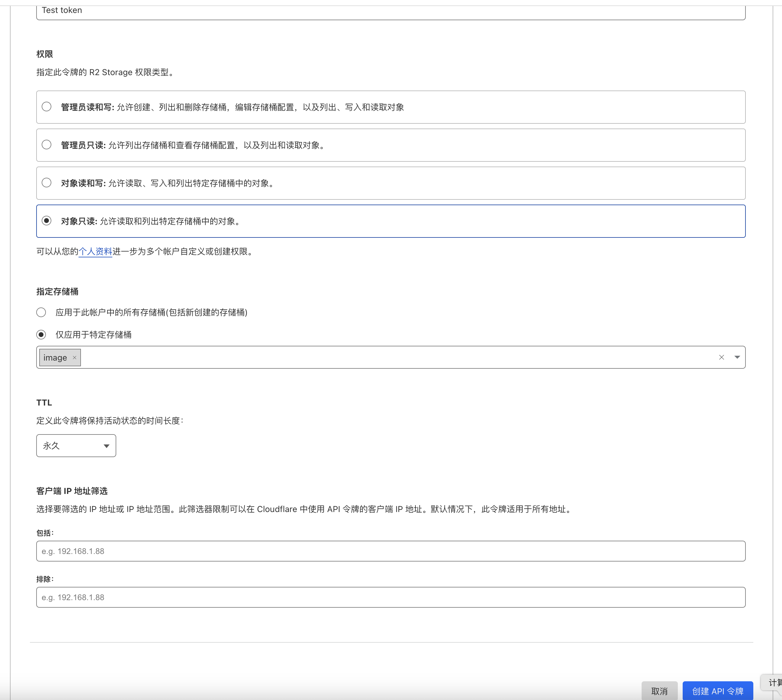Select the 管理员只读 permission radio button
782x700 pixels.
(46, 145)
